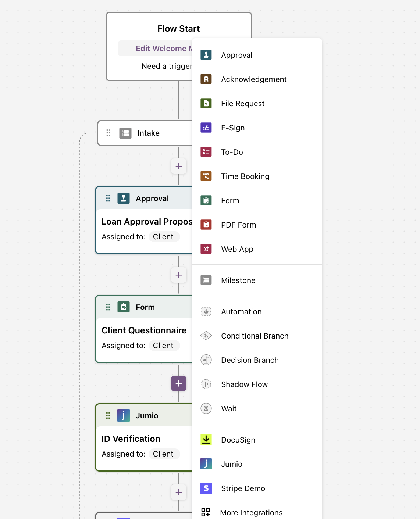Choose Decision Branch from the list
The height and width of the screenshot is (519, 420).
point(257,360)
